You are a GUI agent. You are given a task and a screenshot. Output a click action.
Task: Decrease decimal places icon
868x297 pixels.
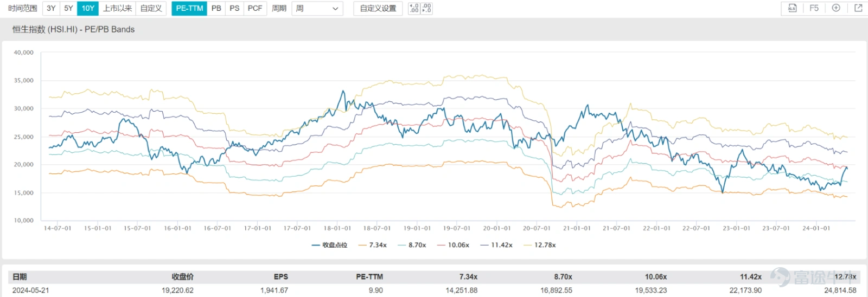point(426,8)
